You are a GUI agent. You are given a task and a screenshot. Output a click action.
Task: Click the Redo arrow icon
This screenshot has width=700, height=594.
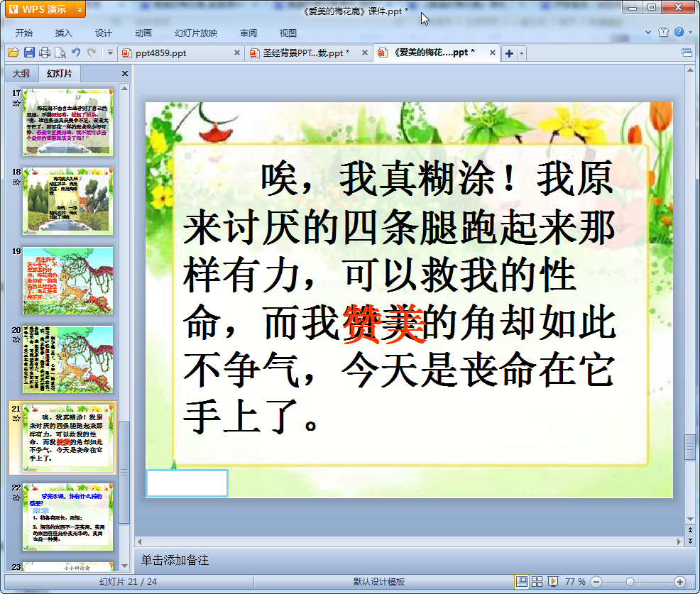click(x=92, y=53)
